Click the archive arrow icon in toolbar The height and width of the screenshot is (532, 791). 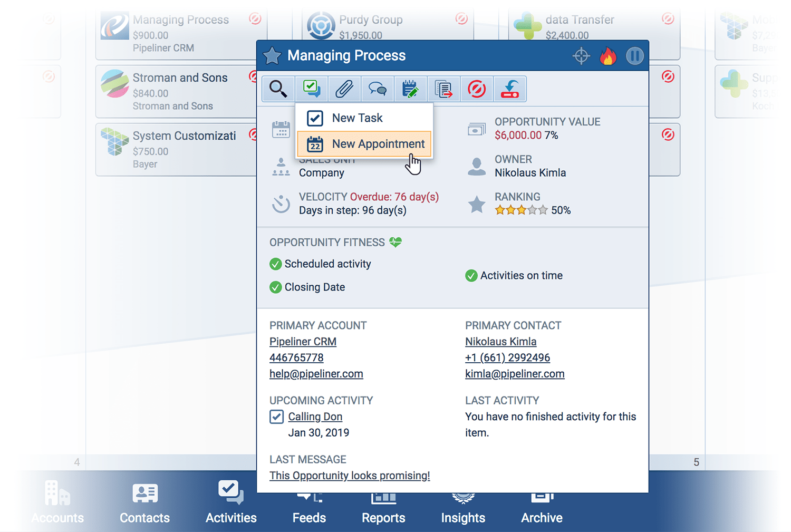tap(510, 89)
